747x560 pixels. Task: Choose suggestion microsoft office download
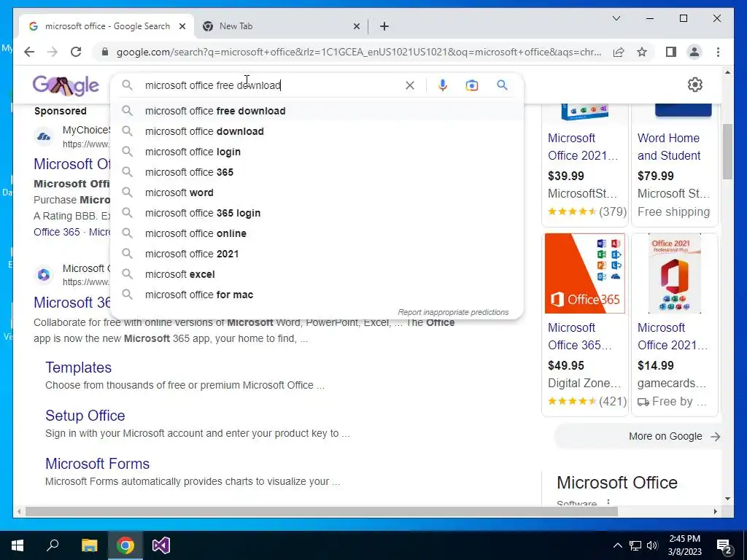(317, 131)
